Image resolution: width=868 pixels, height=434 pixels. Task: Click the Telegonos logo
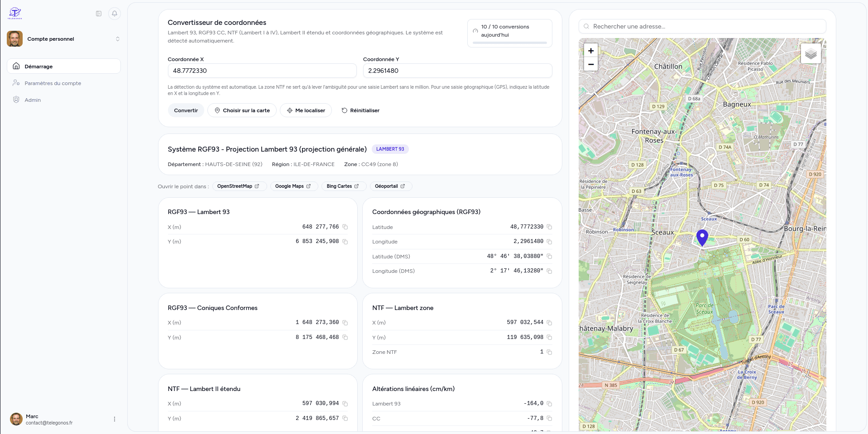pyautogui.click(x=15, y=13)
